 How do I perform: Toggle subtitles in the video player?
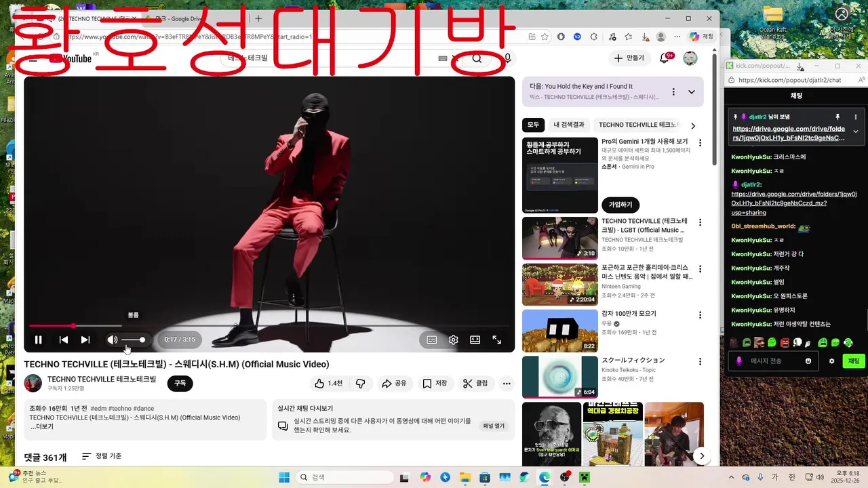[431, 340]
